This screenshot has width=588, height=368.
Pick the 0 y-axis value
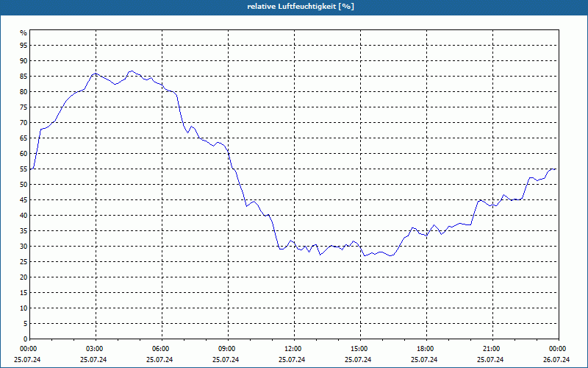(26, 339)
